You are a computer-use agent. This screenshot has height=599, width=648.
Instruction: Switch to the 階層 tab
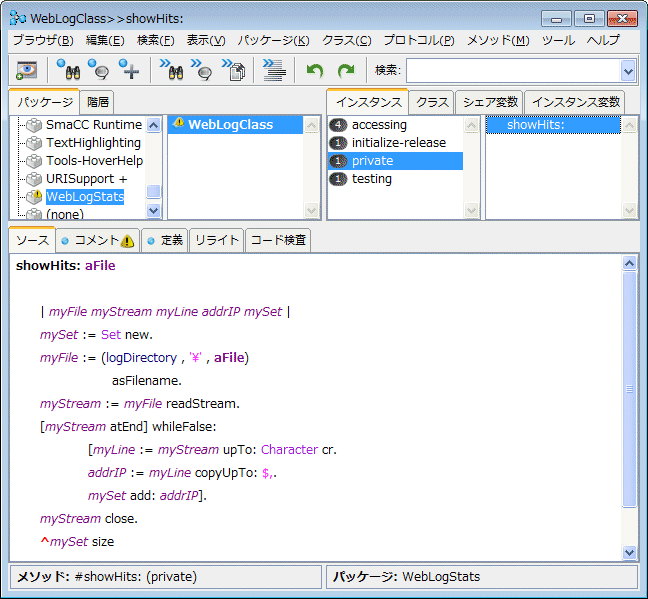point(98,102)
